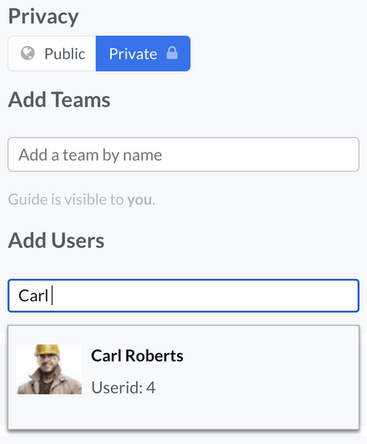Click the bold 'you' in visibility note

[x=140, y=200]
